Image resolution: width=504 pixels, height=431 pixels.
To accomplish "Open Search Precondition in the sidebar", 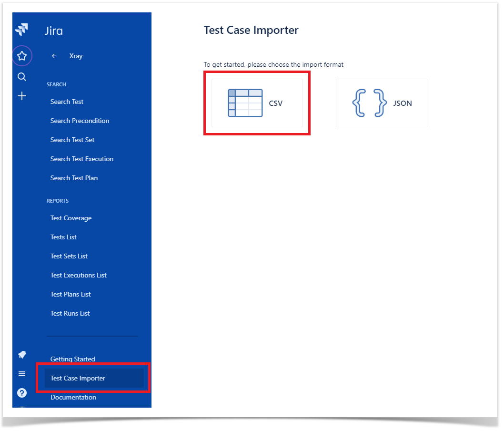I will [80, 121].
